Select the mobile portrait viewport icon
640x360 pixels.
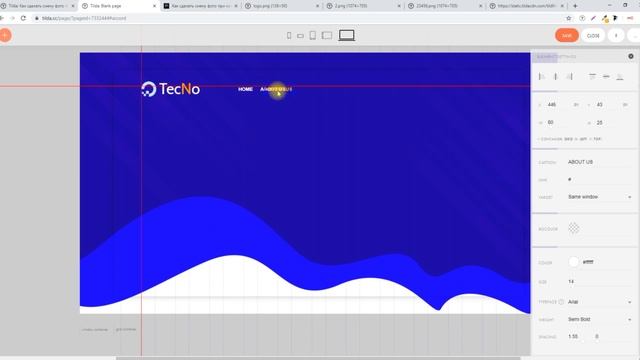tap(289, 36)
